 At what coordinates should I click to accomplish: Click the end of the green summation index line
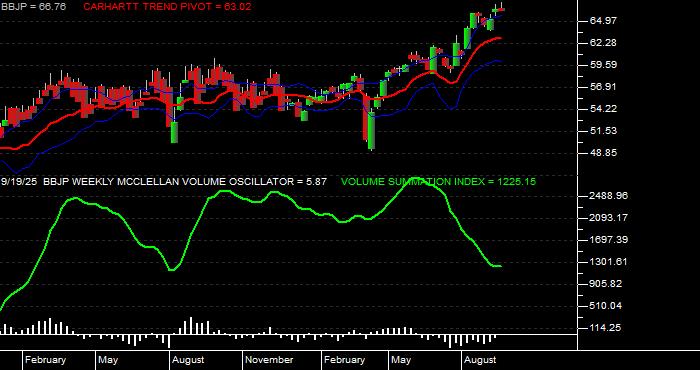click(x=500, y=266)
